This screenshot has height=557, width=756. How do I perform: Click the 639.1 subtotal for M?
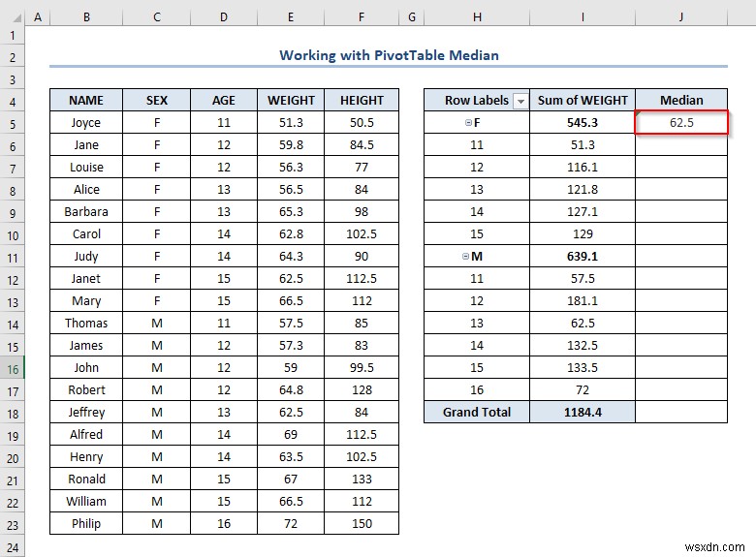click(583, 257)
